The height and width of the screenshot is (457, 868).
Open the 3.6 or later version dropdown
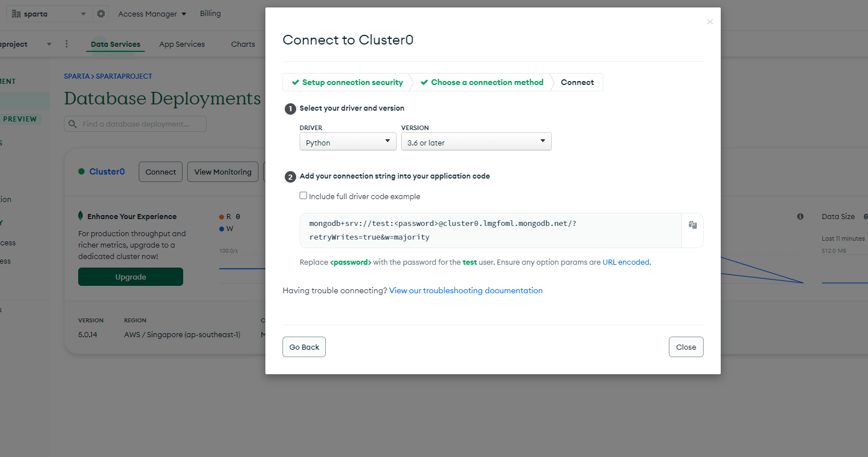[477, 142]
